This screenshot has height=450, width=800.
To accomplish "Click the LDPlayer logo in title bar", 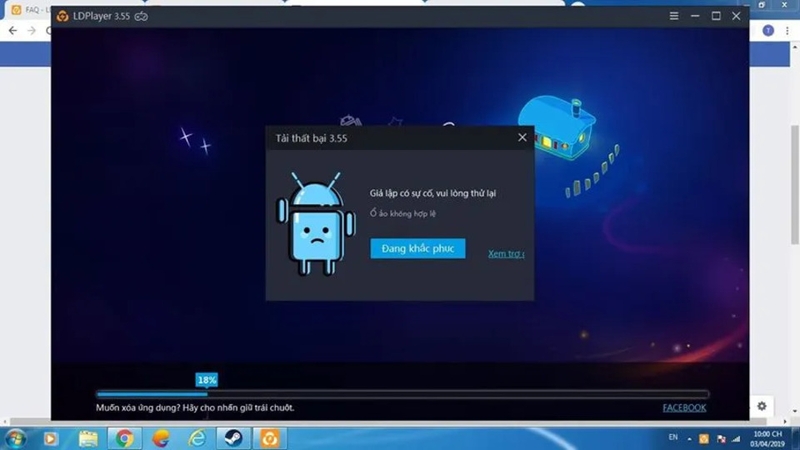I will coord(62,16).
